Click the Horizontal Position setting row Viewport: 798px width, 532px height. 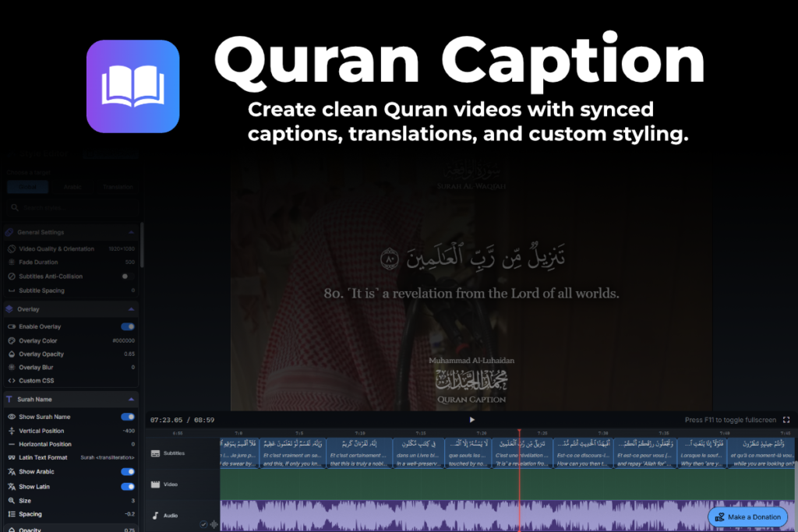pyautogui.click(x=71, y=444)
